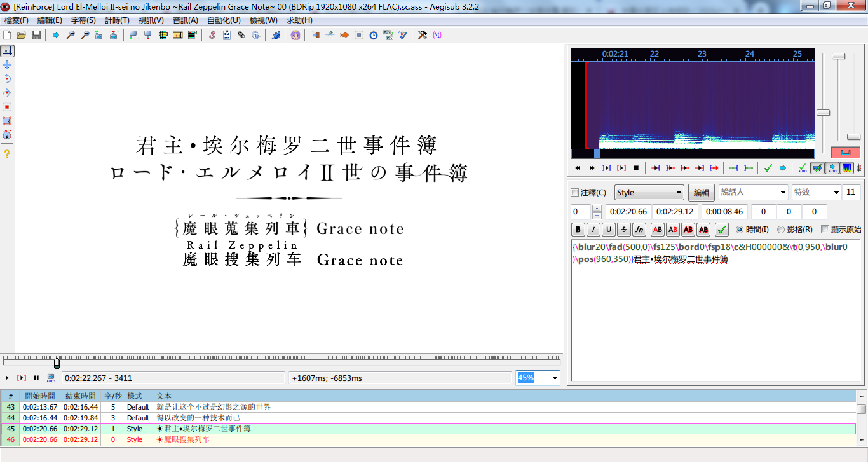Open the 視訊(V) menu

coord(151,20)
